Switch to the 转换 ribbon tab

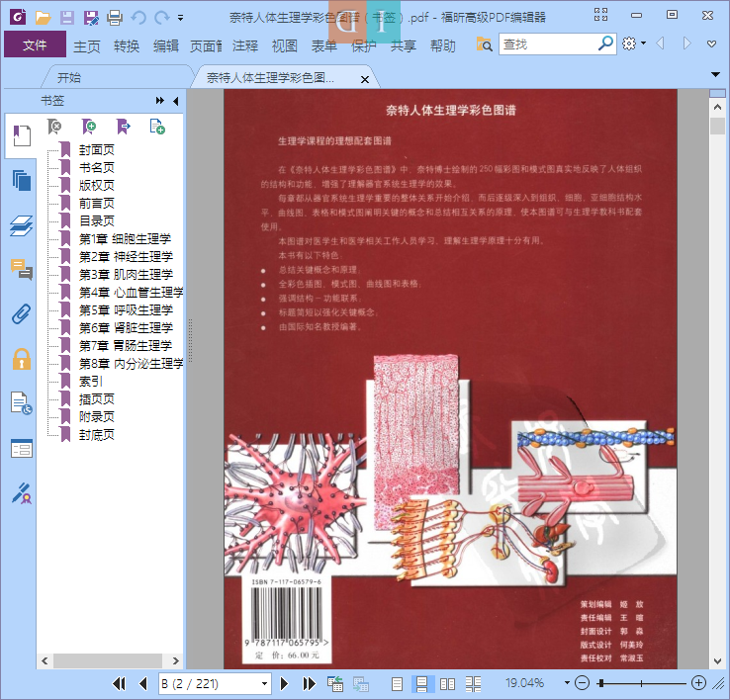click(127, 46)
